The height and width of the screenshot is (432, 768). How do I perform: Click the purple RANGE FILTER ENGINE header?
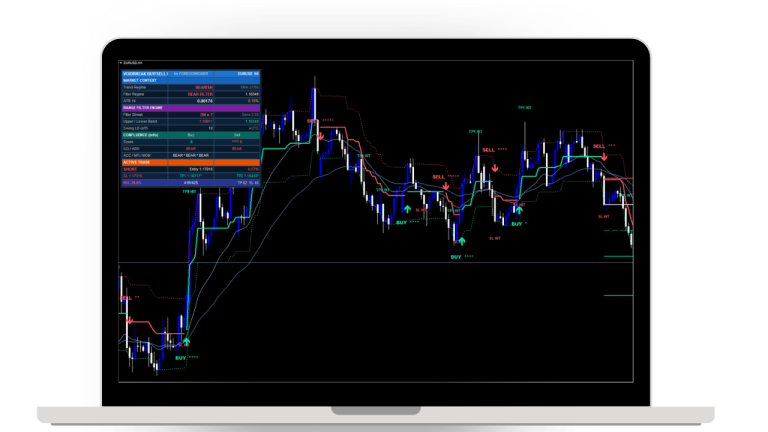(191, 108)
